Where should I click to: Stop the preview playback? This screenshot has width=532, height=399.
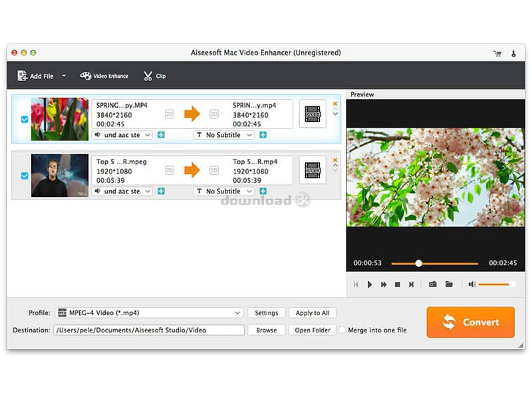397,285
